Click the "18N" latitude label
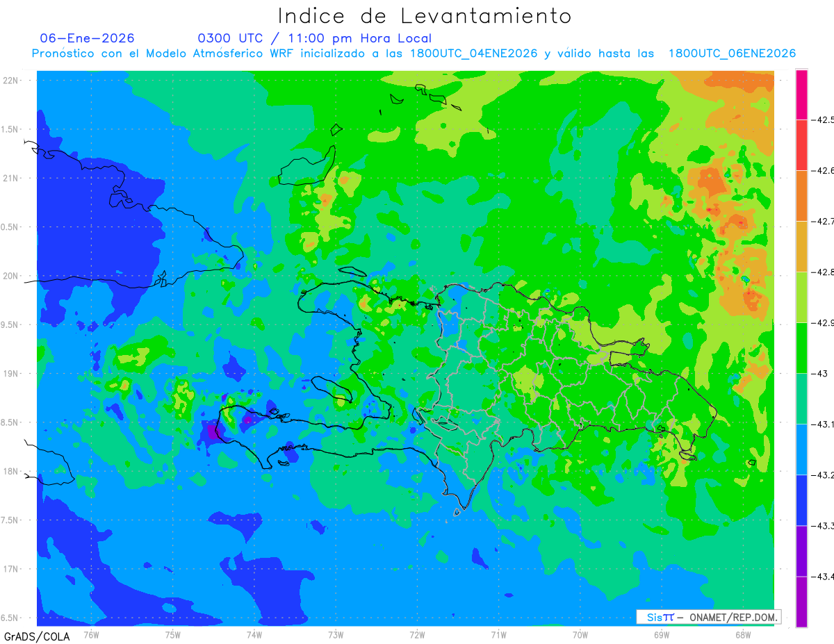 [x=10, y=471]
